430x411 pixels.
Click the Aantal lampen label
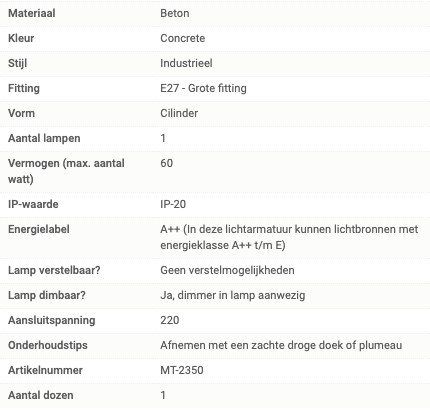(x=44, y=138)
